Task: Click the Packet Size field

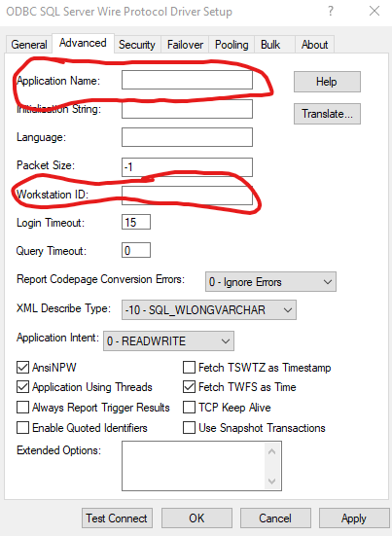Action: pos(187,166)
